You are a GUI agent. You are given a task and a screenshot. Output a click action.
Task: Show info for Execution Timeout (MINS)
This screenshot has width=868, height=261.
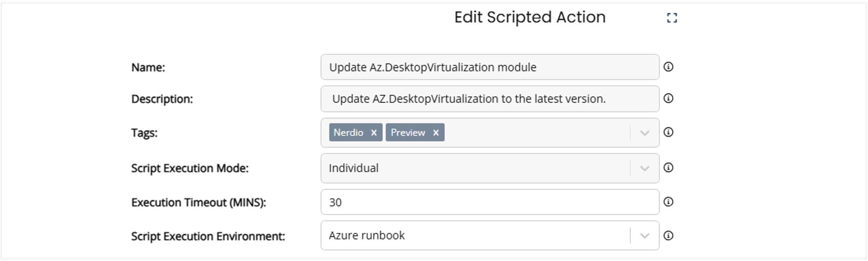[x=668, y=202]
